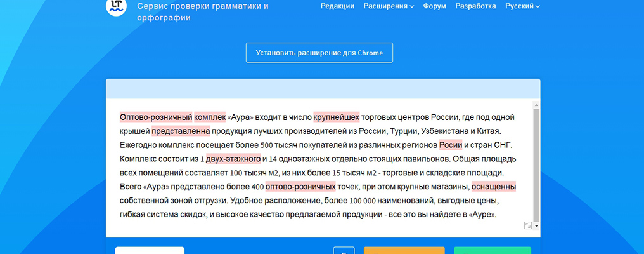Click the word Узбекистана in the text
This screenshot has width=644, height=254.
[444, 131]
